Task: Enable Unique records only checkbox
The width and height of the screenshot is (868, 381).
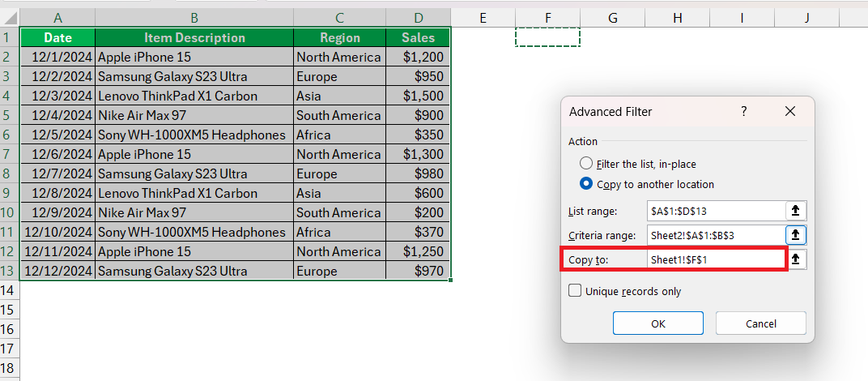Action: click(575, 291)
